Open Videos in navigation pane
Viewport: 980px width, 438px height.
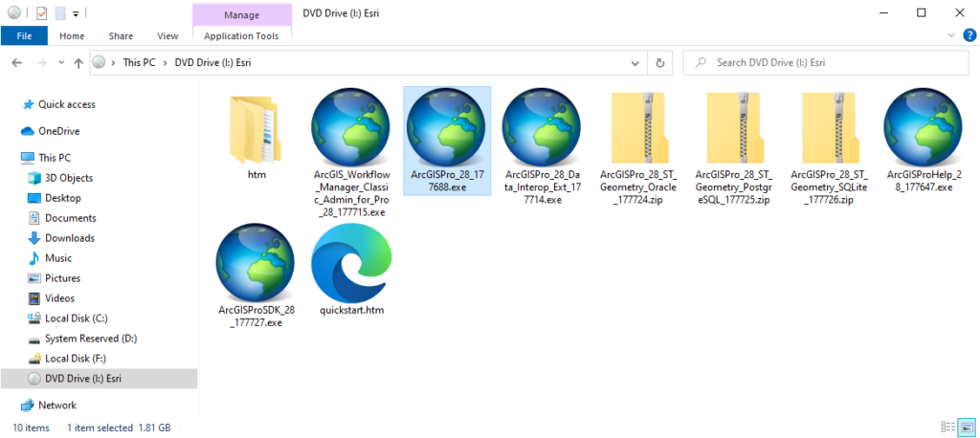click(x=60, y=298)
